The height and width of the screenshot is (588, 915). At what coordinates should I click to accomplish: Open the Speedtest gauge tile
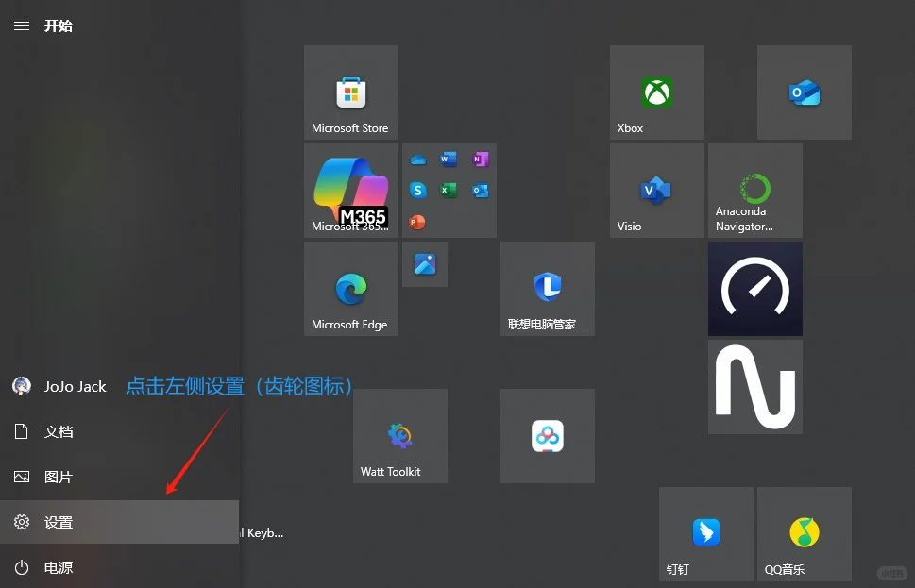754,289
